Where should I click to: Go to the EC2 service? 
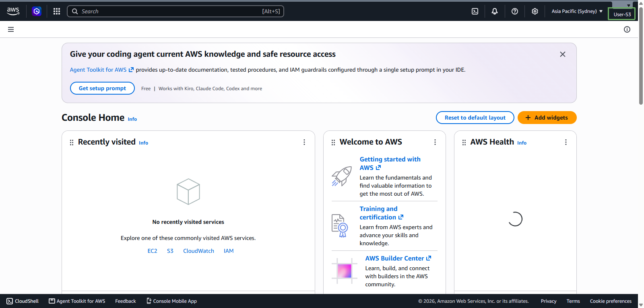point(153,251)
